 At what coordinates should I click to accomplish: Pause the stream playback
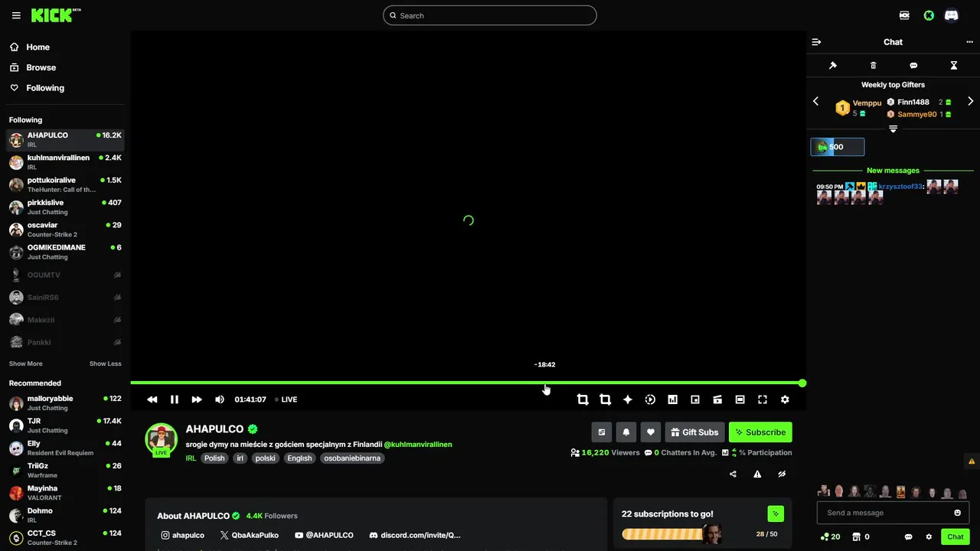175,399
